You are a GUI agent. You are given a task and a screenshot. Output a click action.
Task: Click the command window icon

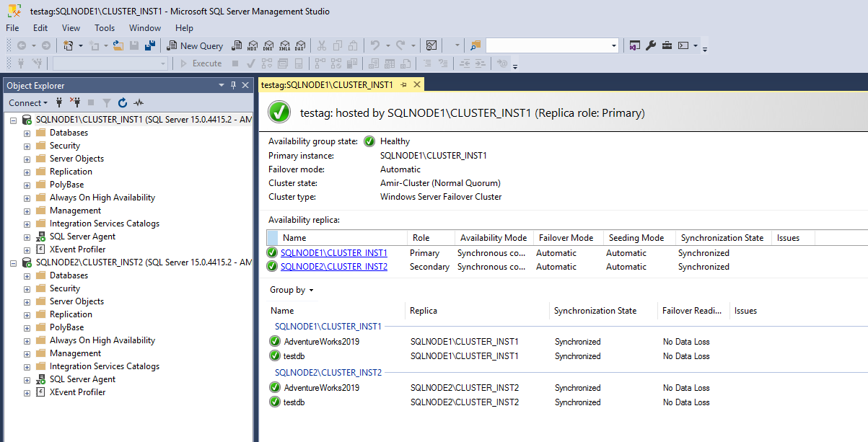coord(683,45)
